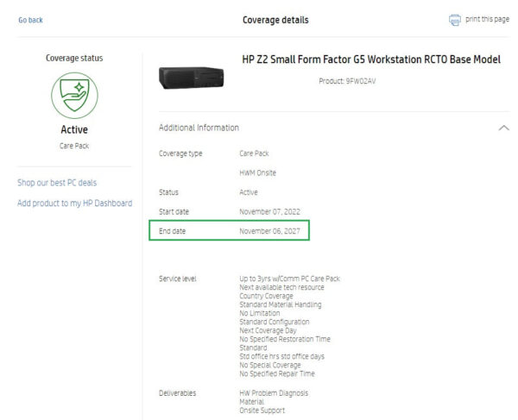Image resolution: width=518 pixels, height=420 pixels.
Task: Click the printer icon
Action: [x=455, y=20]
